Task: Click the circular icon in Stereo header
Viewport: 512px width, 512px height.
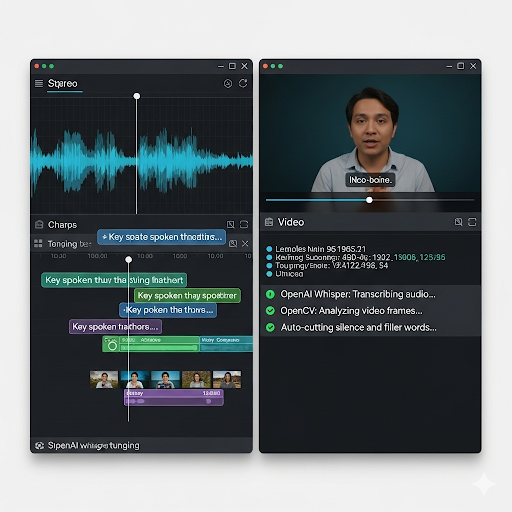Action: pos(228,83)
